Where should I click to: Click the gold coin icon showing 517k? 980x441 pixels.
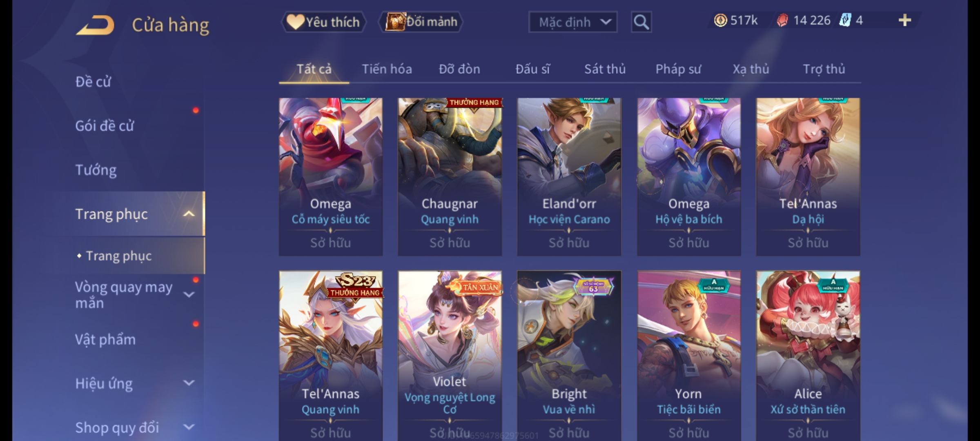[720, 20]
